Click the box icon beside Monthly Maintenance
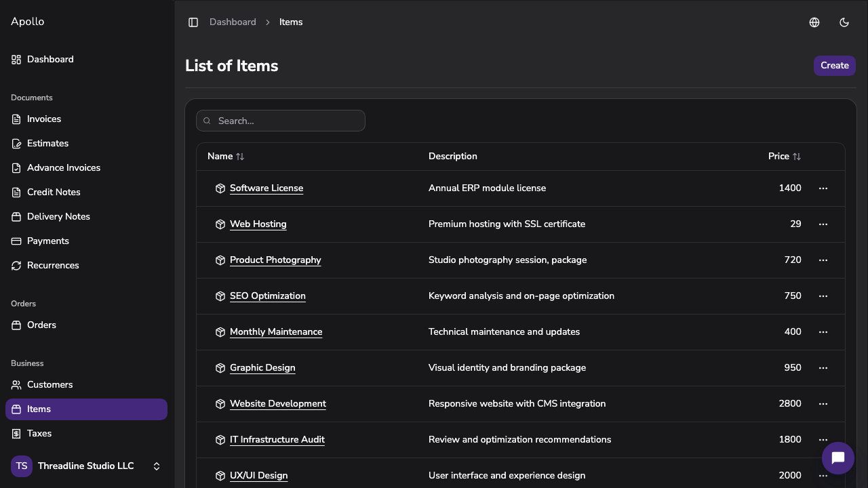The width and height of the screenshot is (868, 488). (x=220, y=332)
